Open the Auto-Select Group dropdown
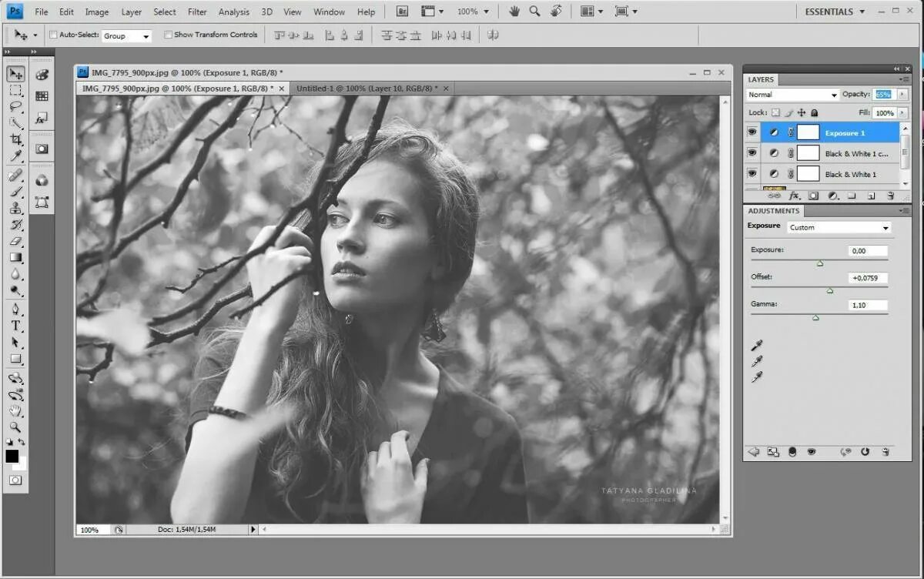Screen dimensions: 924x579 click(127, 36)
